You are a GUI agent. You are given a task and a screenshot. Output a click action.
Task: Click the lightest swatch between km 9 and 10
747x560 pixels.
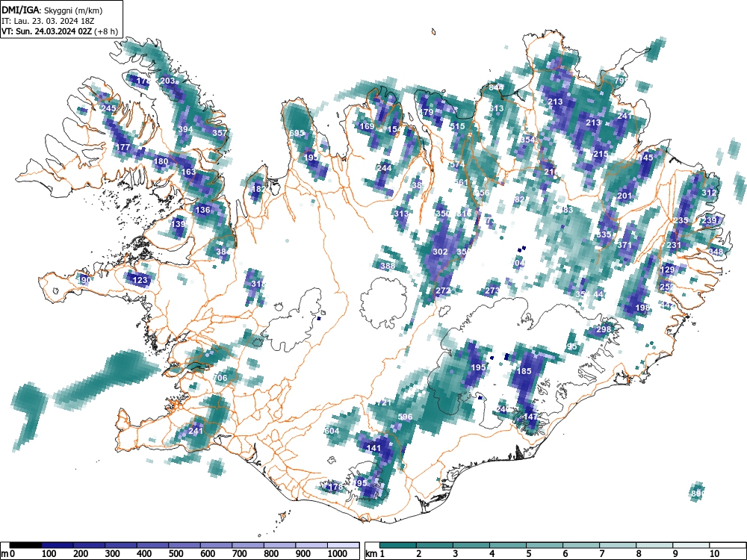point(691,545)
